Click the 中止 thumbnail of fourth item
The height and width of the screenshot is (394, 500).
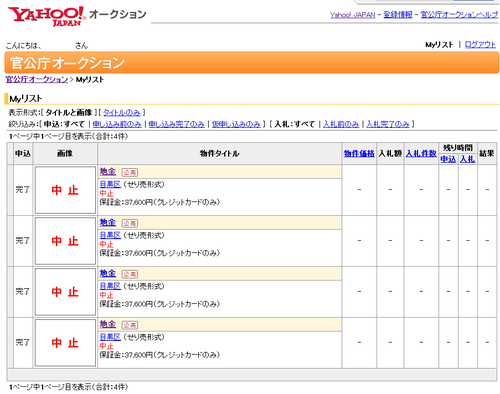pyautogui.click(x=65, y=343)
